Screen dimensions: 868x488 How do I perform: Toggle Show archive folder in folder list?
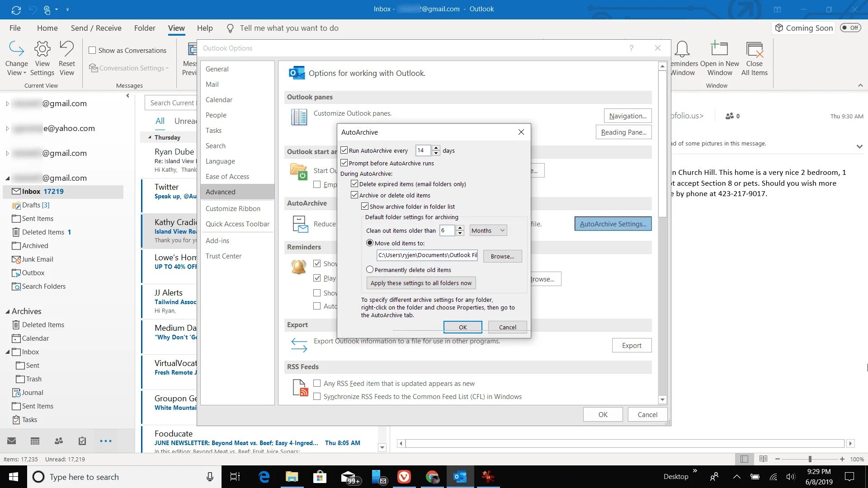[x=365, y=206]
